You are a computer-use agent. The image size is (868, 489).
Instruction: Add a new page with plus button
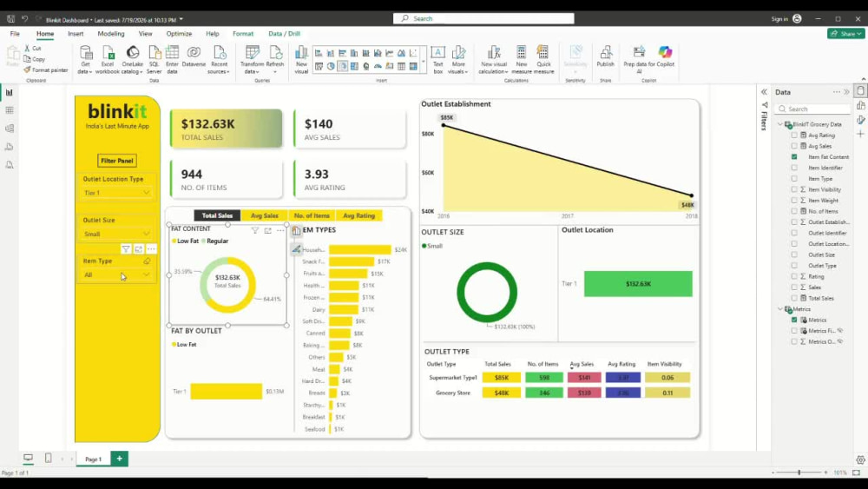point(119,458)
